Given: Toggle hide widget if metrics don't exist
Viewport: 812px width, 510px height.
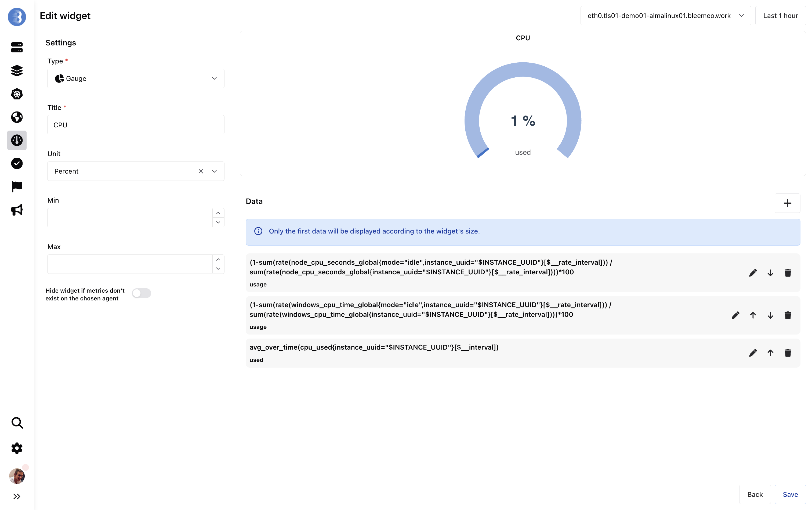Looking at the screenshot, I should point(141,293).
